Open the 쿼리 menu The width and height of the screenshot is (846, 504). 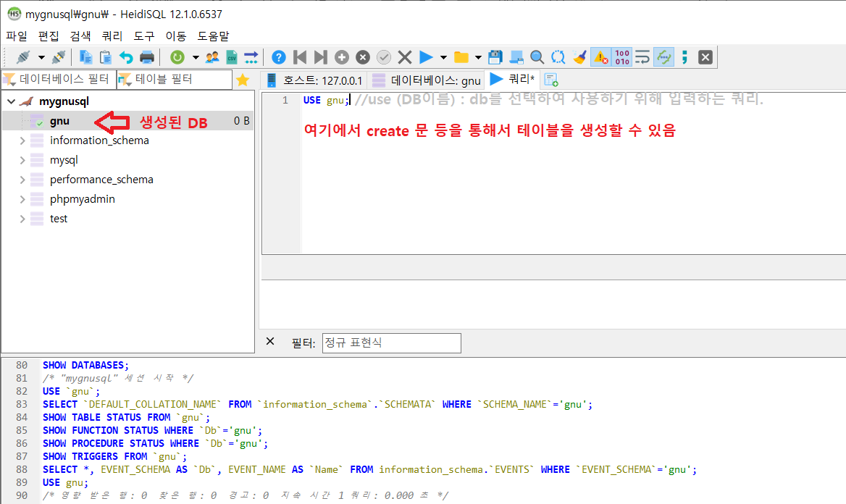[x=112, y=36]
